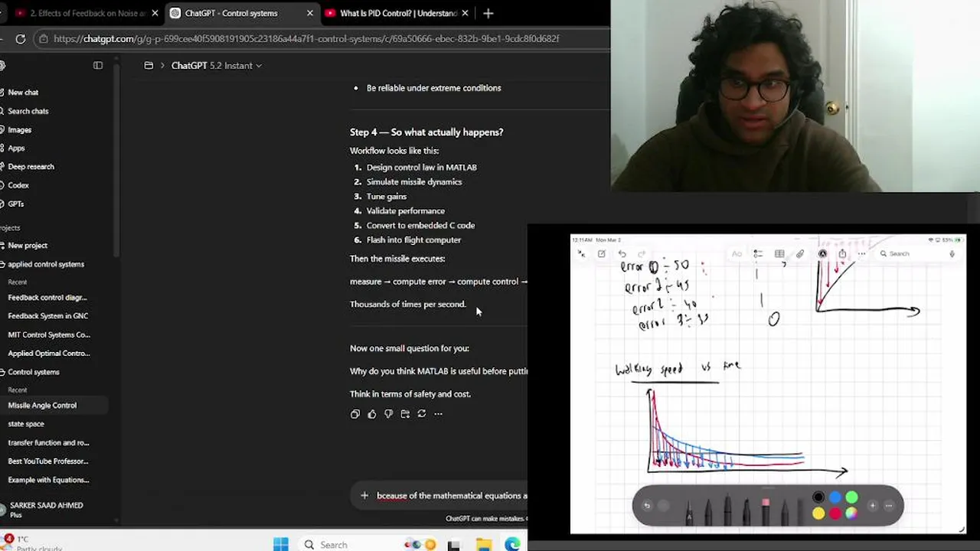Open File Explorer from the taskbar

pyautogui.click(x=483, y=545)
